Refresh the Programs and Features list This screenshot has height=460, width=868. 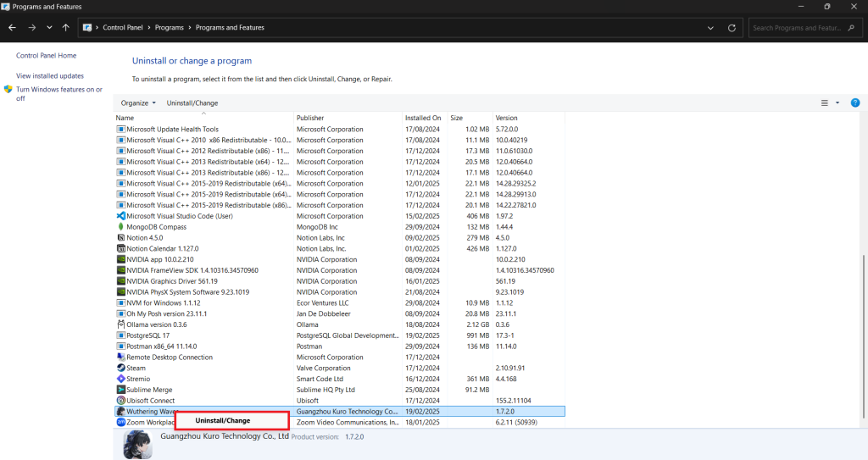pyautogui.click(x=732, y=28)
